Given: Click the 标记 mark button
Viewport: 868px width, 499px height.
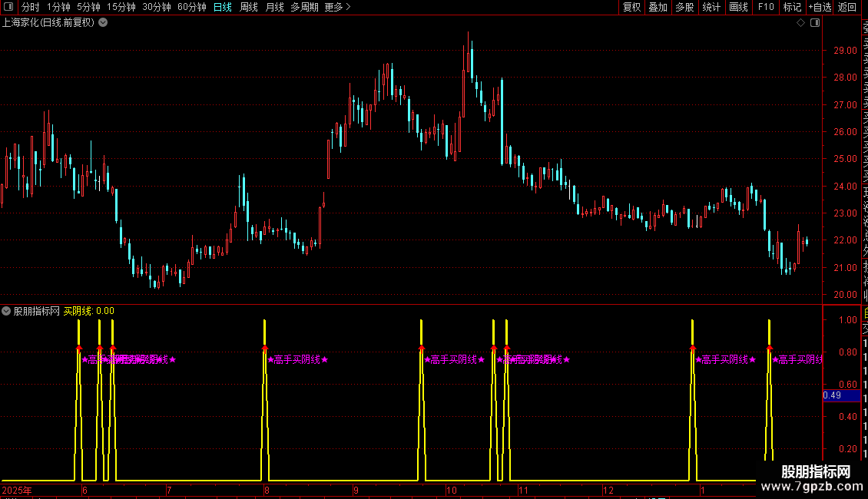Looking at the screenshot, I should 792,7.
